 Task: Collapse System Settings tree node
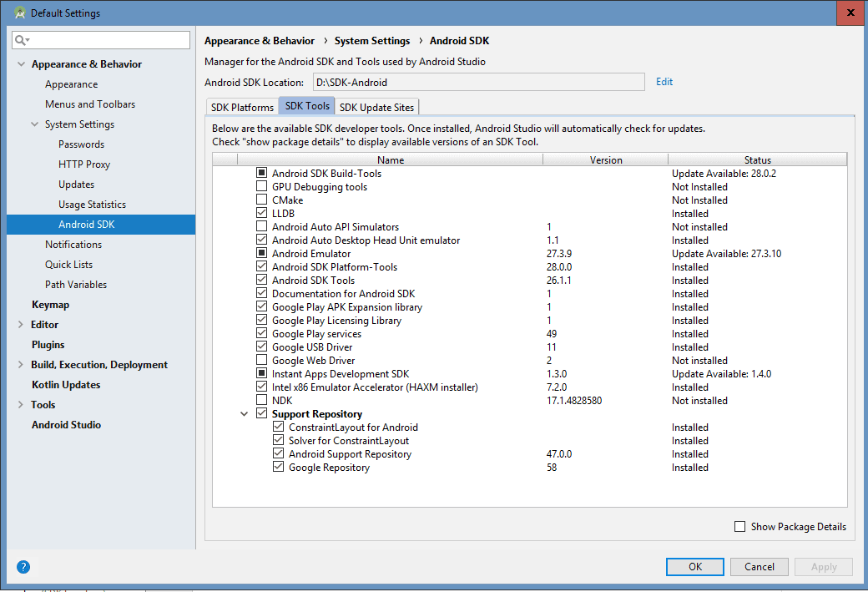point(34,124)
